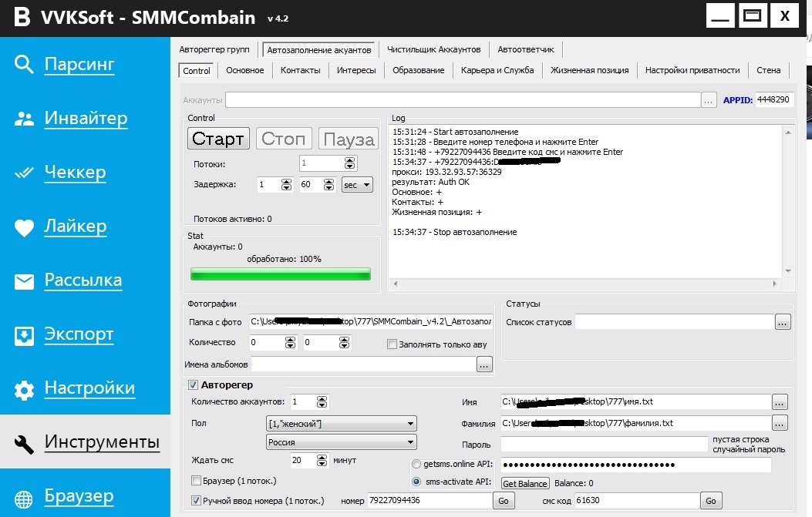Click the magnifier icon next to Парсинг
The image size is (812, 517).
point(25,64)
